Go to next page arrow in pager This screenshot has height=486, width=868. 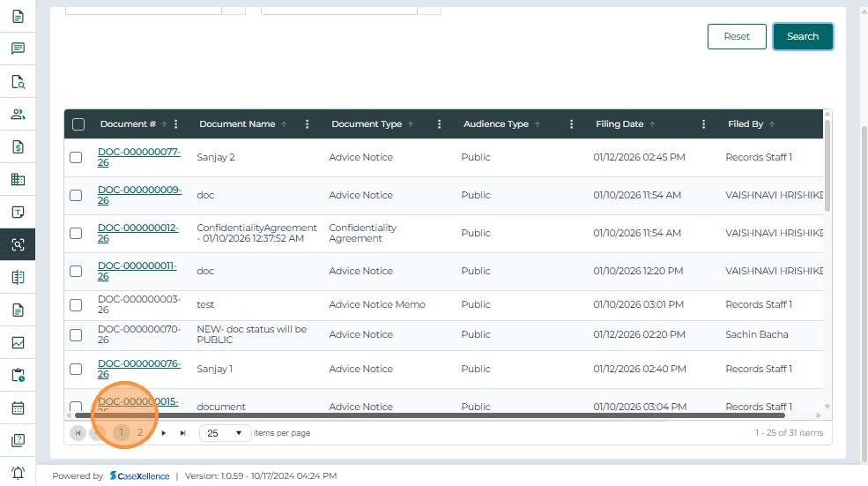[x=163, y=433]
